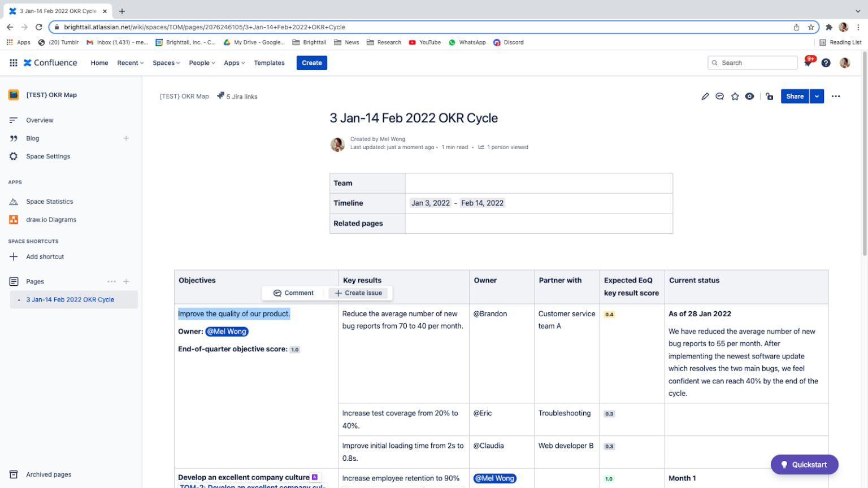The image size is (868, 488).
Task: Launch draw.io Diagrams from the sidebar
Action: click(52, 219)
